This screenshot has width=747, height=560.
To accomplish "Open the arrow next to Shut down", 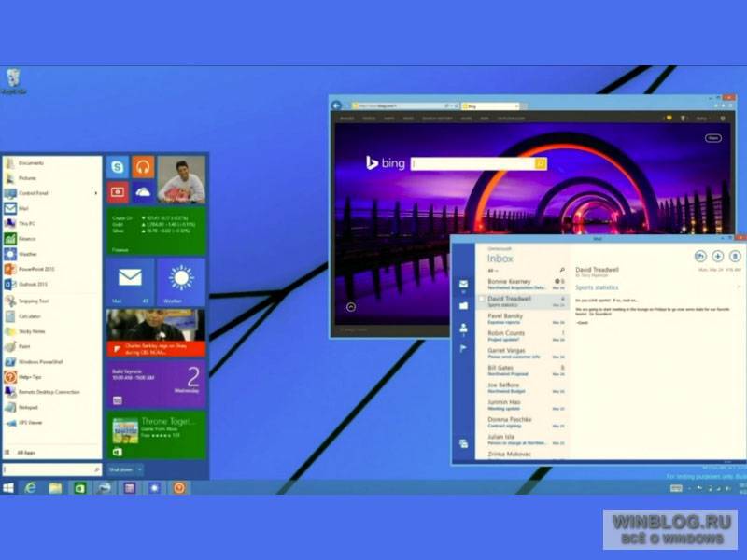I will (x=139, y=470).
